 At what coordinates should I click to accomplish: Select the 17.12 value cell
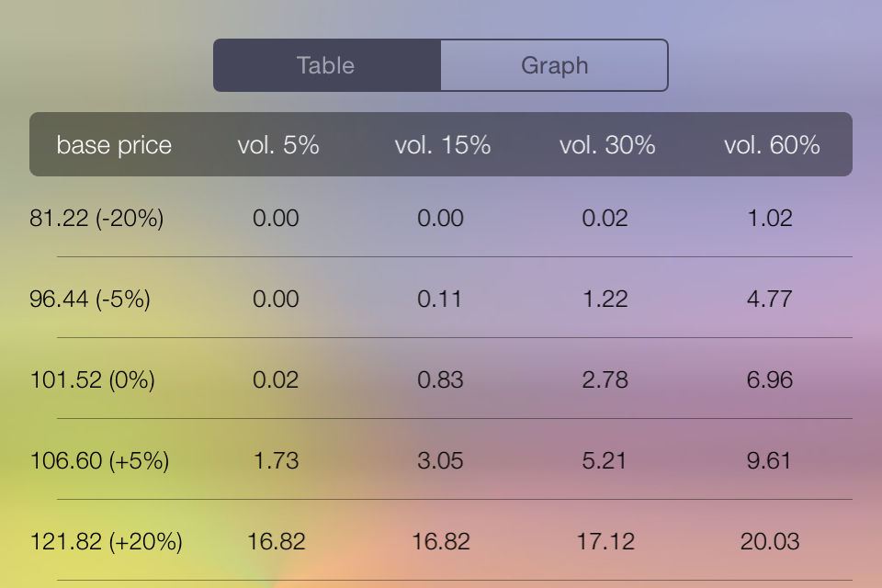[x=605, y=541]
